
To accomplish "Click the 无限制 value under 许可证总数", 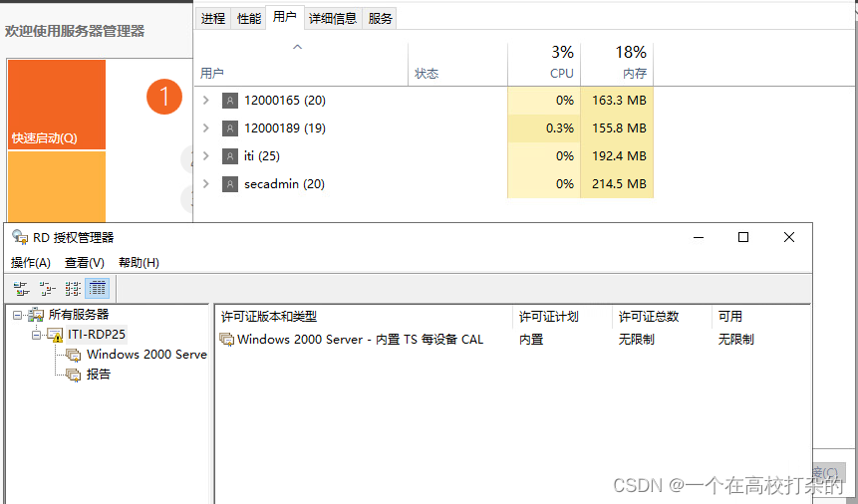I will tap(637, 340).
